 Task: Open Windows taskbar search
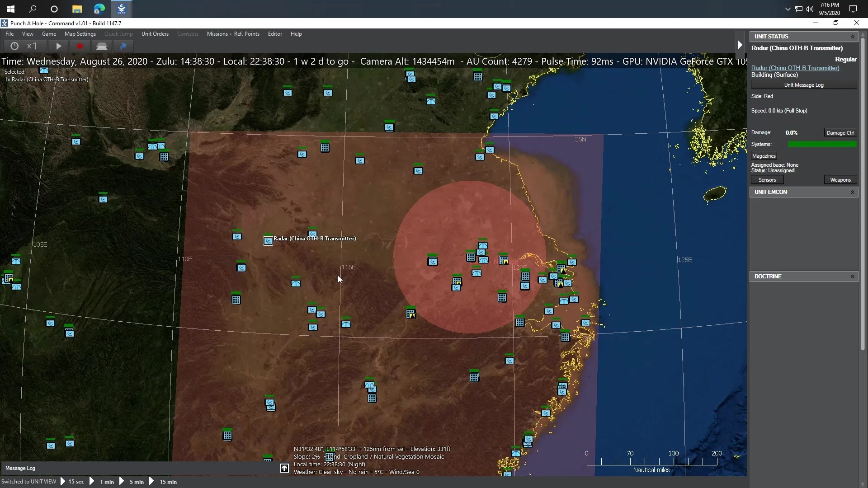[x=33, y=9]
